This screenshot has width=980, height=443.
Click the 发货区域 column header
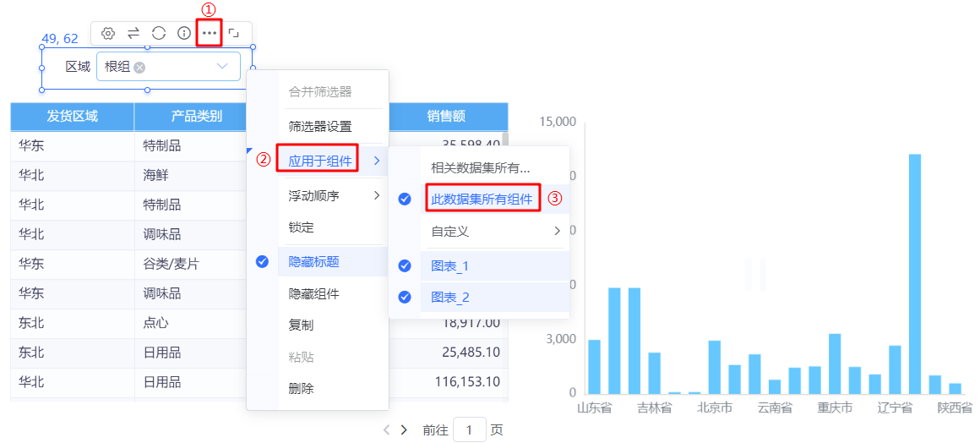point(73,116)
